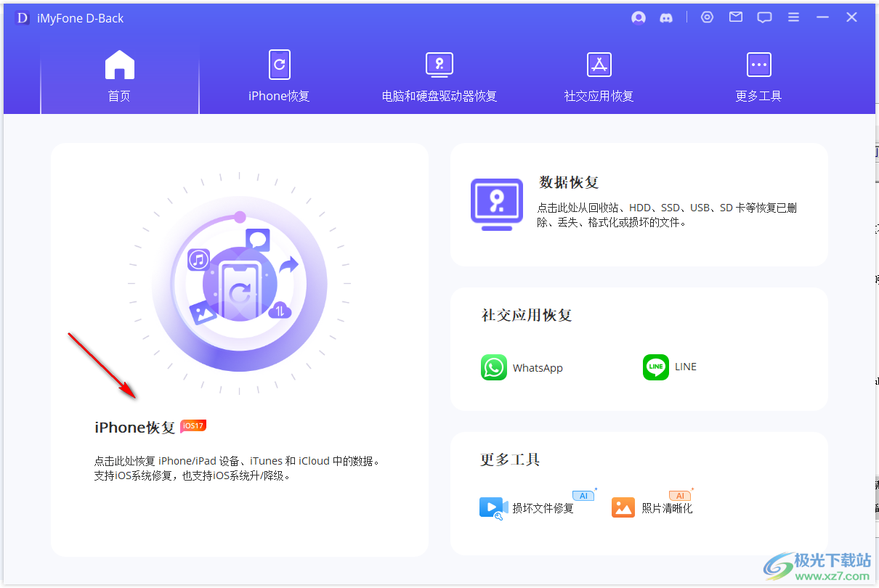Open the feedback chat bubble icon

point(764,17)
